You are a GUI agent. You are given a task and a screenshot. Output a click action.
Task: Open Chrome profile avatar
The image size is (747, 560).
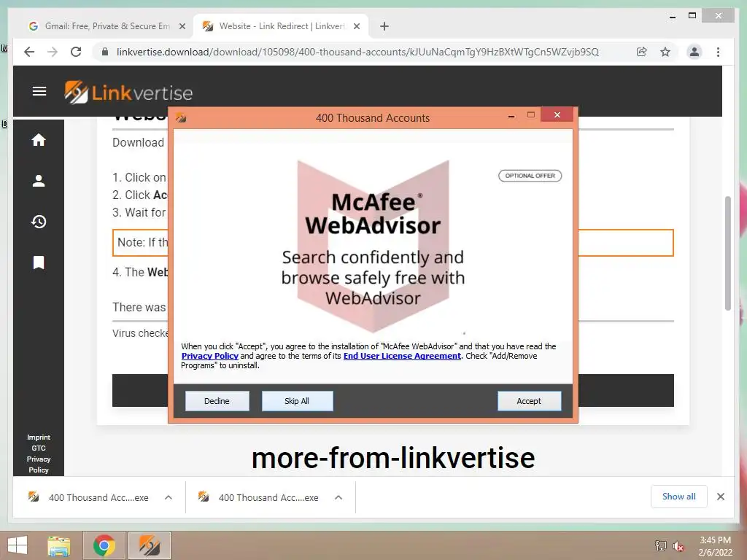694,52
